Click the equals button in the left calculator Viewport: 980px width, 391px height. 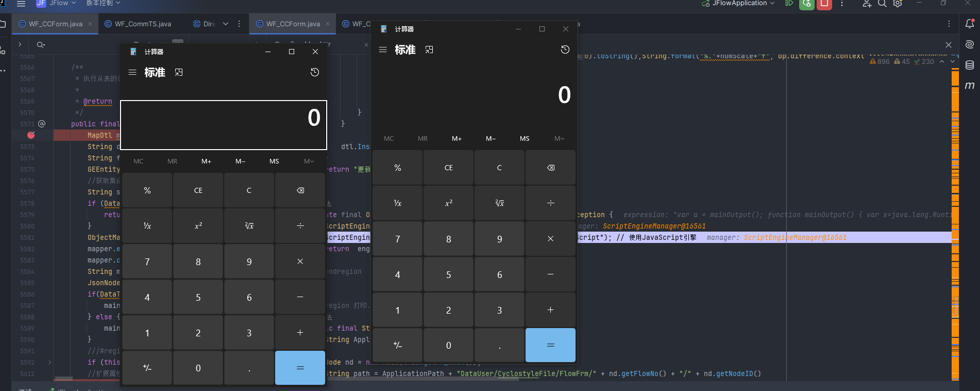[x=300, y=368]
